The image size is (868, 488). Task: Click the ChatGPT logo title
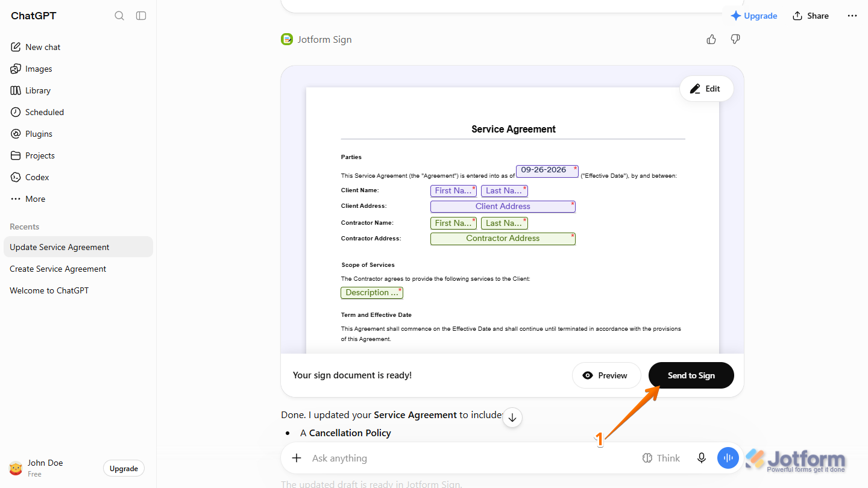34,16
